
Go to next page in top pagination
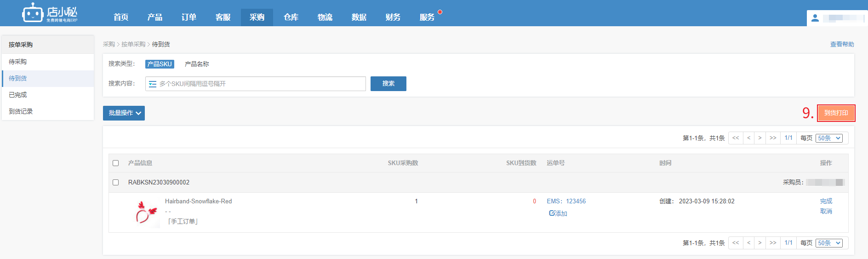pyautogui.click(x=760, y=138)
